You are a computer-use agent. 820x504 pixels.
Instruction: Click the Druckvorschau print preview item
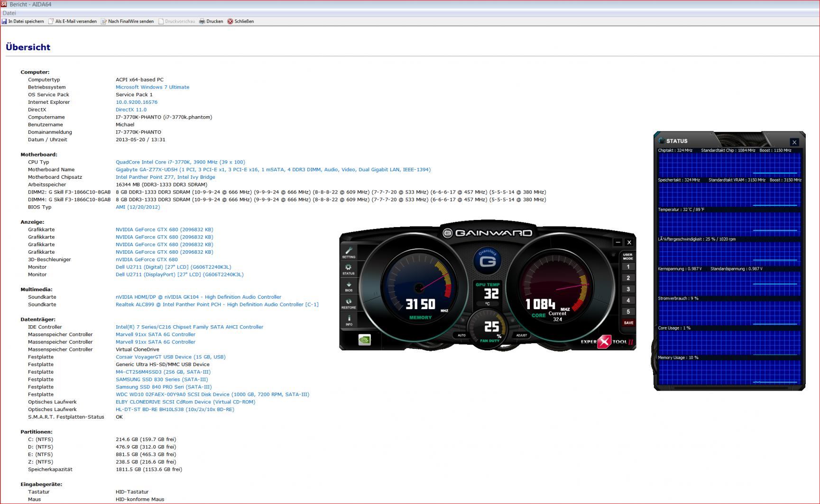click(176, 21)
